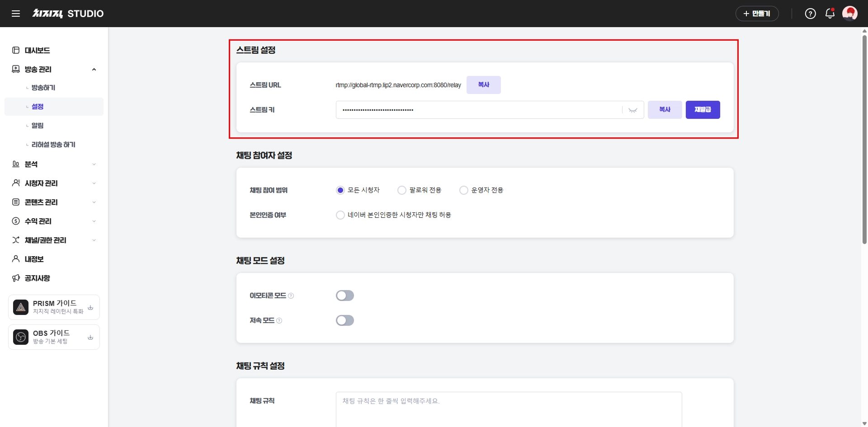The image size is (868, 427).
Task: Click the 본인인증 여부 label
Action: 268,215
